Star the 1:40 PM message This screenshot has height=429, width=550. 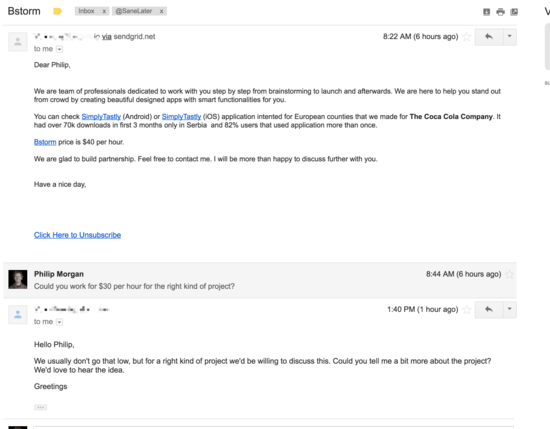[467, 309]
